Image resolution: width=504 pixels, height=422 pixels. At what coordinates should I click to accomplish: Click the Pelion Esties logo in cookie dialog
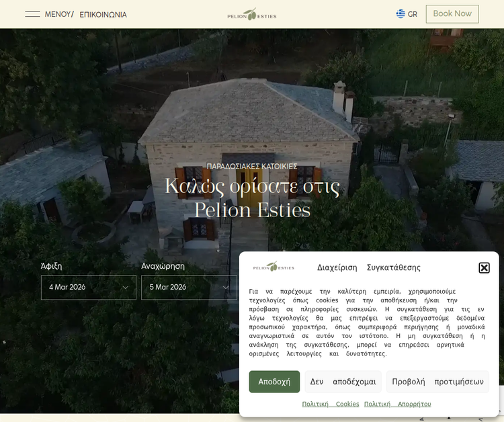click(x=274, y=267)
